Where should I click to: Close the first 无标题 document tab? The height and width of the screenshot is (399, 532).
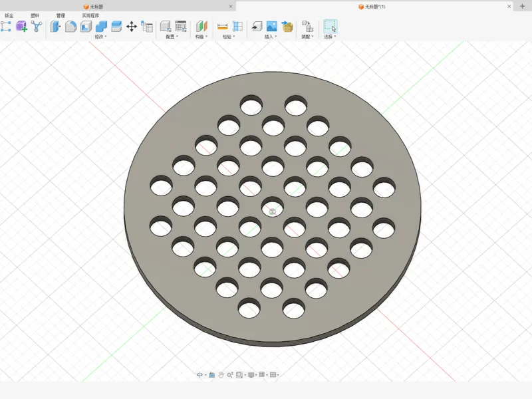pos(231,7)
